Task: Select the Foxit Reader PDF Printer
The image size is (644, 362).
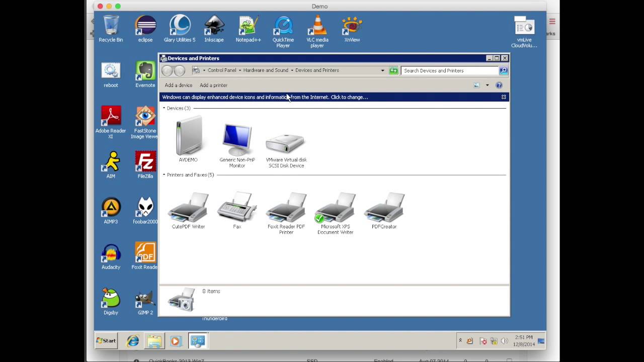Action: [286, 213]
